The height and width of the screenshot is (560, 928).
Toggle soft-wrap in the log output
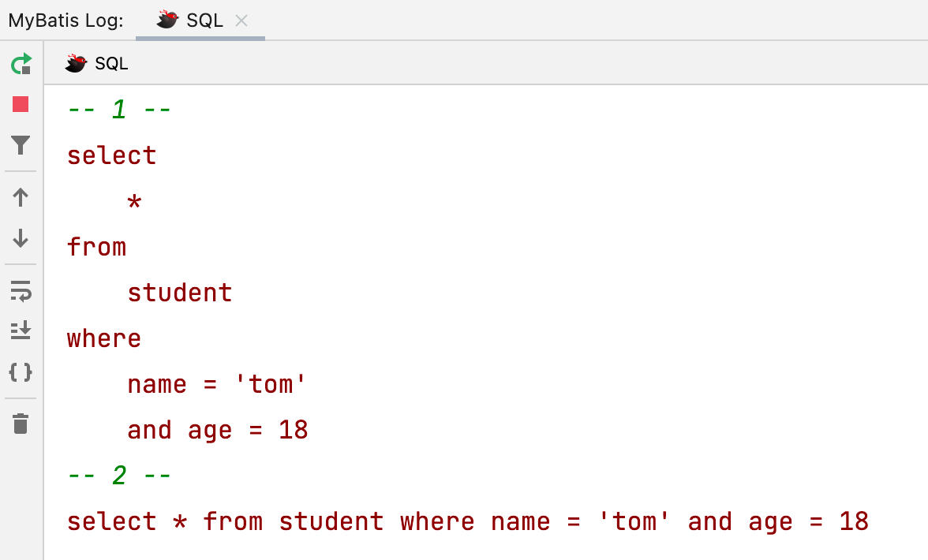pyautogui.click(x=21, y=290)
